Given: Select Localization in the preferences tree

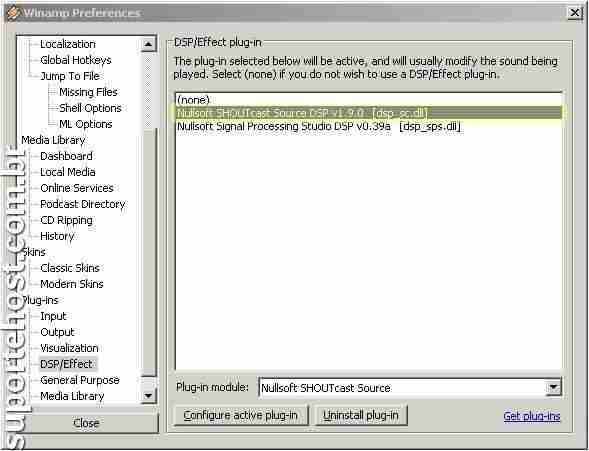Looking at the screenshot, I should 68,44.
